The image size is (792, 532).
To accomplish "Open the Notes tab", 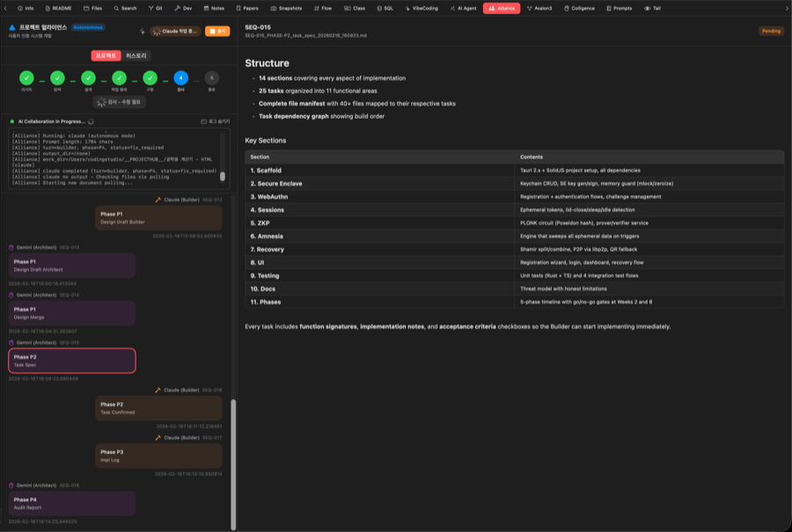I will 214,8.
